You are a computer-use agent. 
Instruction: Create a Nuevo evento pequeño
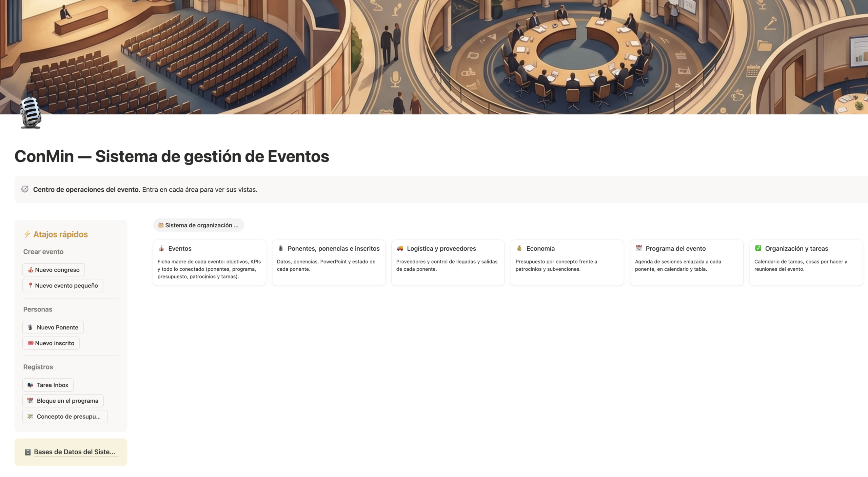pyautogui.click(x=63, y=285)
